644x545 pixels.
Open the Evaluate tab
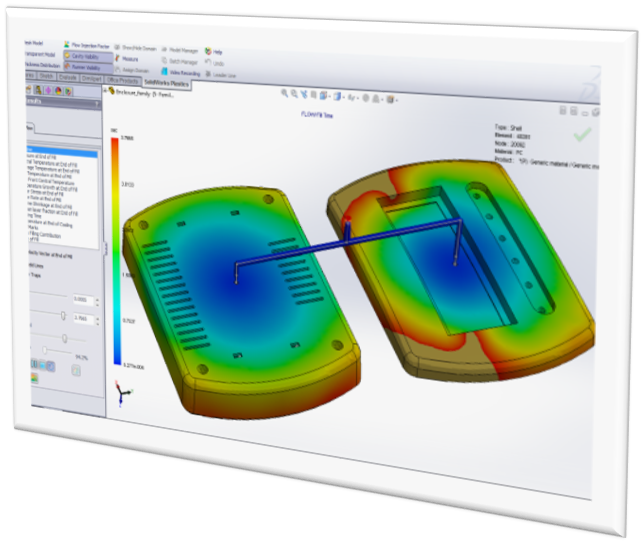tap(68, 77)
